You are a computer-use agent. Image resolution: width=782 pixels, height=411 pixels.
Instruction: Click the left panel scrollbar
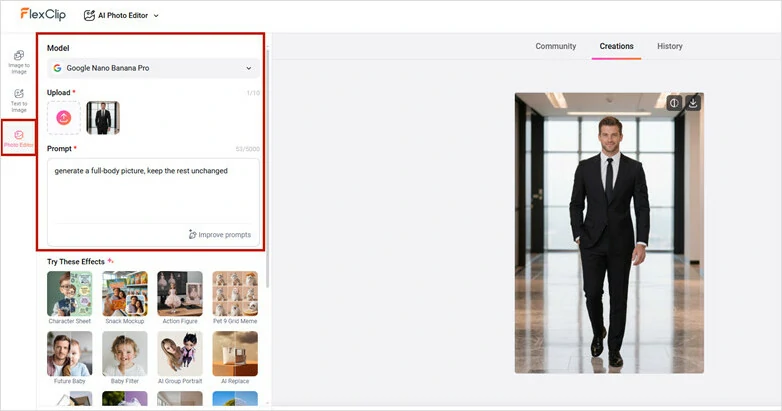268,170
